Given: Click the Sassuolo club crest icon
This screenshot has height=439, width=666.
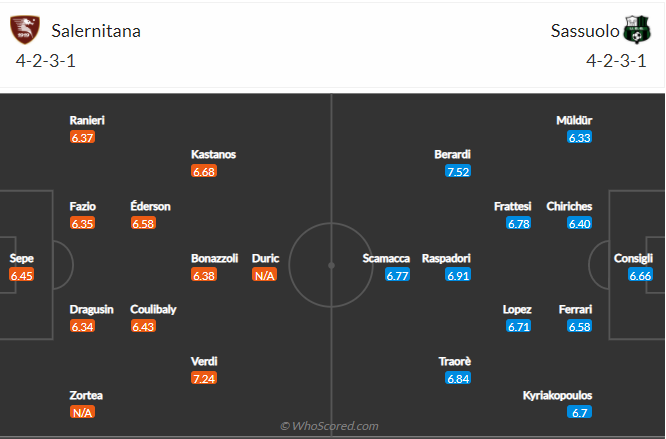Looking at the screenshot, I should coord(636,30).
